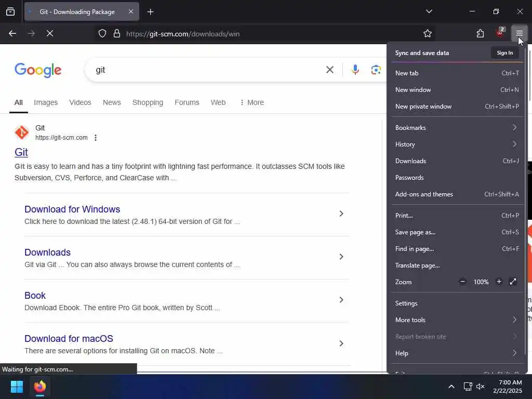Screen dimensions: 532x399
Task: Choose Print... menu item
Action: (x=457, y=216)
